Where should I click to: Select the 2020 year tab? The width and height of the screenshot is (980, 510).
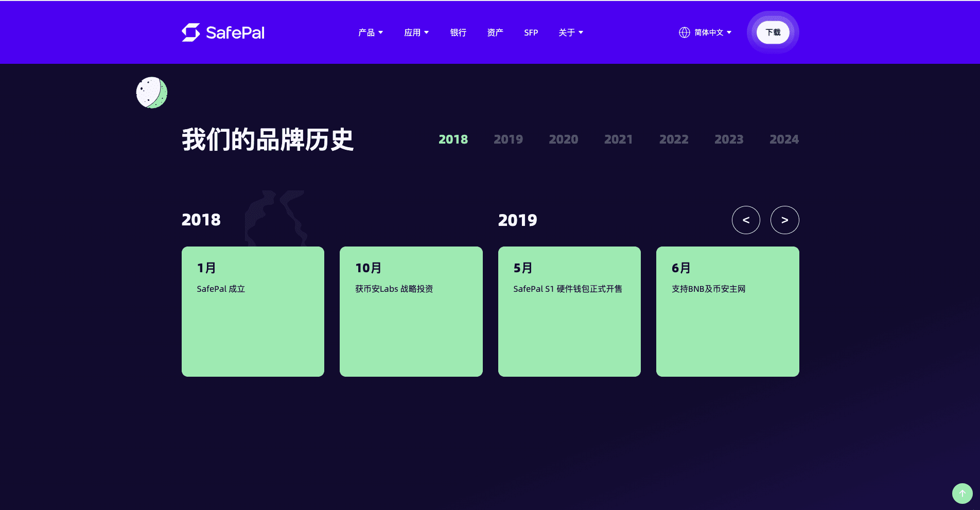[563, 139]
